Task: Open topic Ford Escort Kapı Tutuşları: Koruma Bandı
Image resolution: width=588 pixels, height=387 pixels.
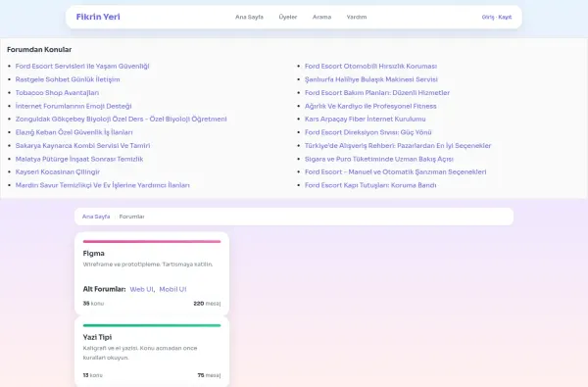Action: coord(370,185)
